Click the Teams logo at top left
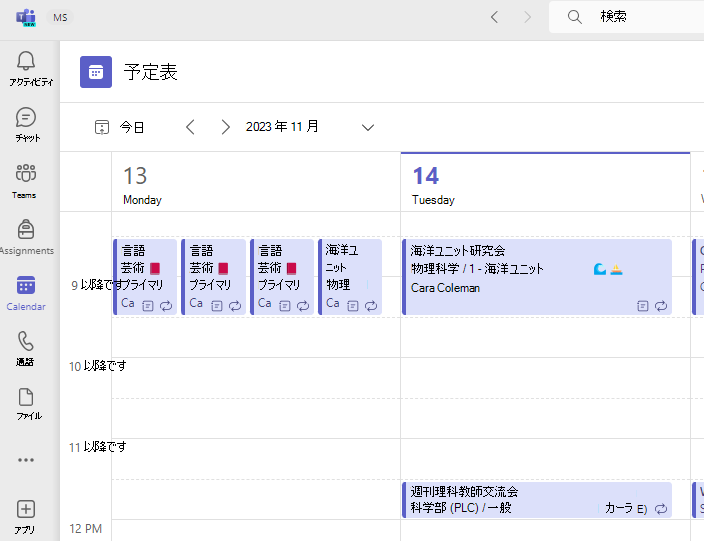704x541 pixels. pyautogui.click(x=26, y=18)
